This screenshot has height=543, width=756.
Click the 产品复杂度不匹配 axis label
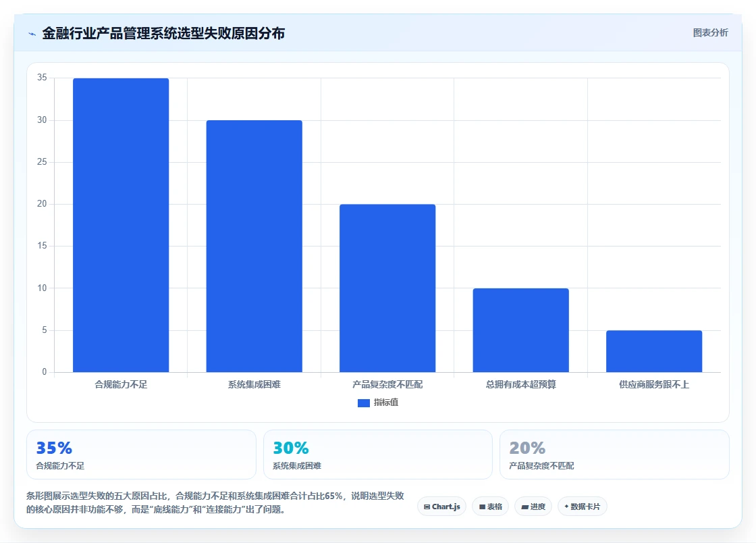tap(387, 384)
